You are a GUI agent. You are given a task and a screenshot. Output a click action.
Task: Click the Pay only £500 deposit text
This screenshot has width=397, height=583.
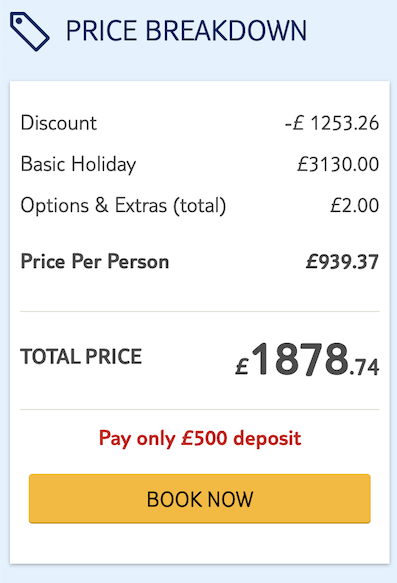click(x=200, y=438)
